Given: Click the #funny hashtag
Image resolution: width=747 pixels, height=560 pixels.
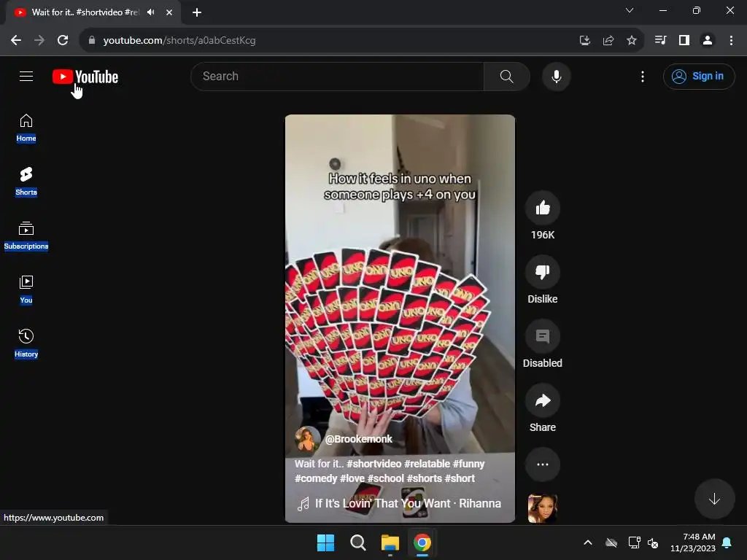Looking at the screenshot, I should coord(469,464).
